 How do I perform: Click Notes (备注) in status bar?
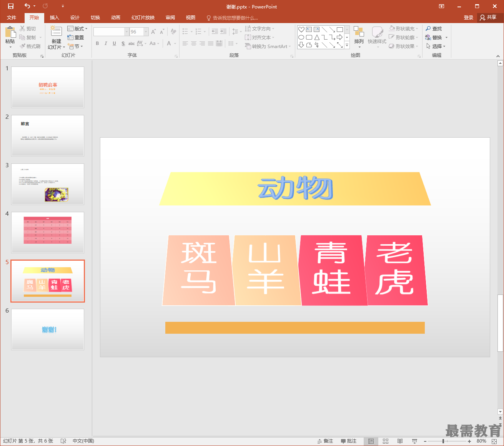325,441
